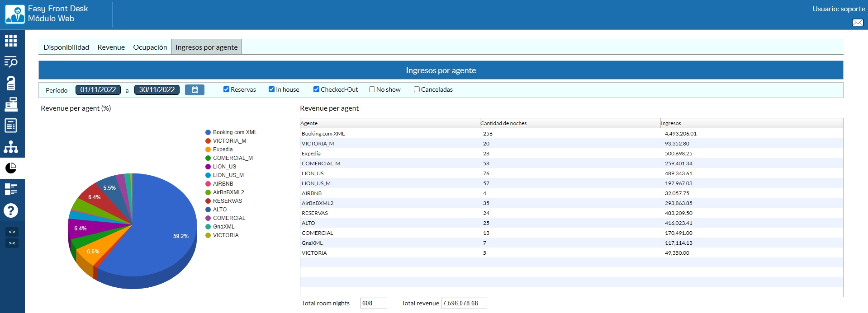Open the cash register icon in sidebar
The width and height of the screenshot is (868, 313).
coord(11,104)
